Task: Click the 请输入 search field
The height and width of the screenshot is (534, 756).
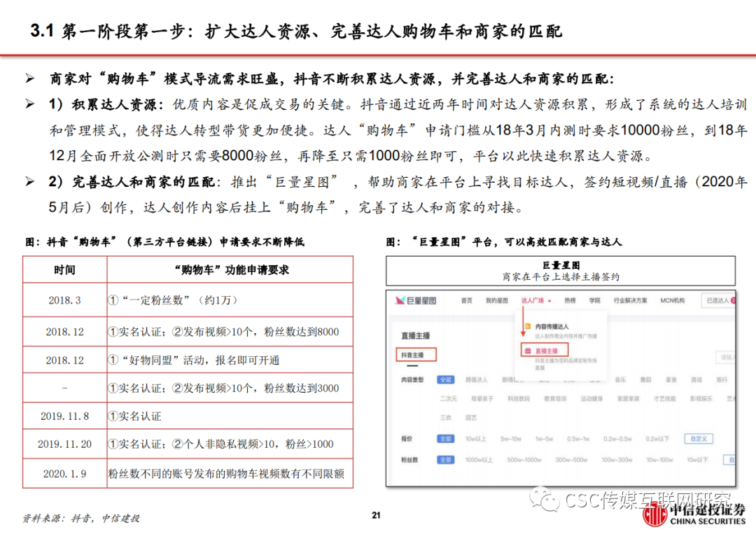Action: (x=726, y=357)
